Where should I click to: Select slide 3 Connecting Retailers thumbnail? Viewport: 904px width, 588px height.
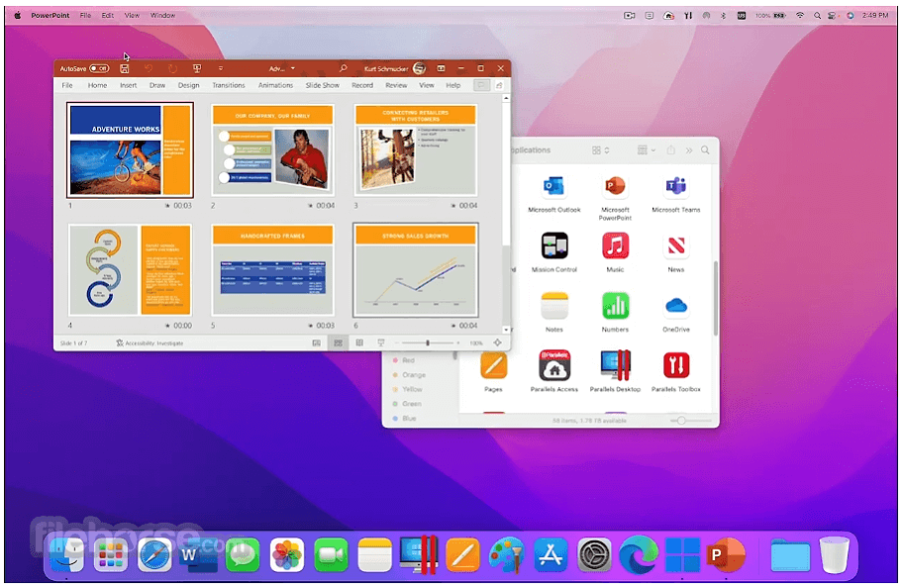click(416, 150)
